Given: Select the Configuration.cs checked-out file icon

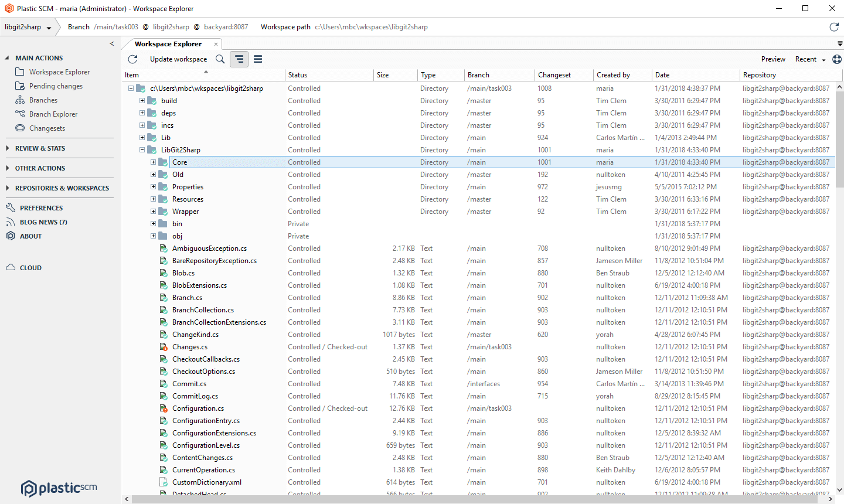Looking at the screenshot, I should (x=164, y=408).
